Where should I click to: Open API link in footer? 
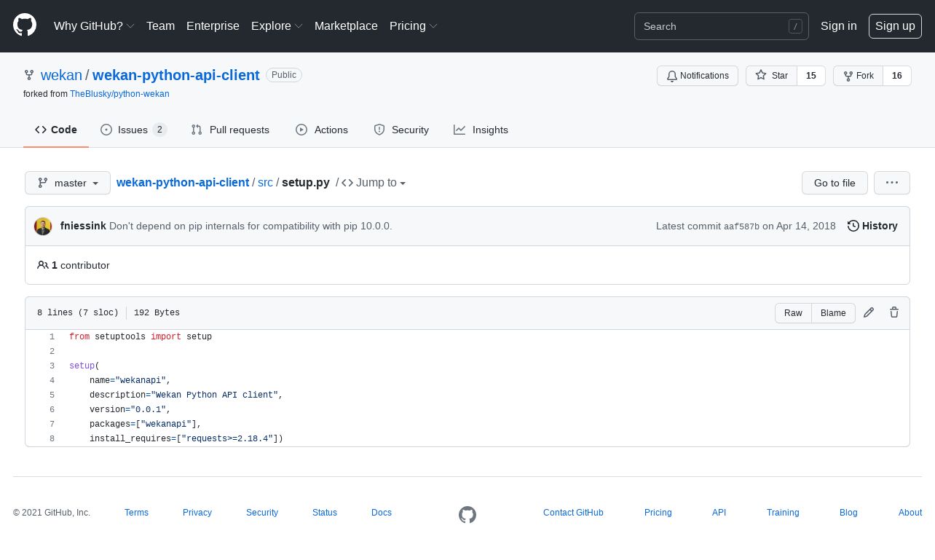pyautogui.click(x=719, y=513)
